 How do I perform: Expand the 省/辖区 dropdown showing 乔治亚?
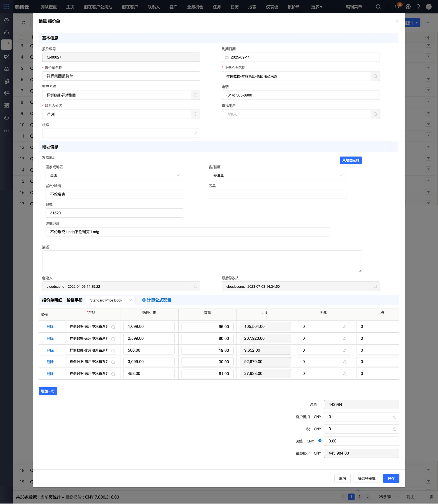pyautogui.click(x=277, y=175)
